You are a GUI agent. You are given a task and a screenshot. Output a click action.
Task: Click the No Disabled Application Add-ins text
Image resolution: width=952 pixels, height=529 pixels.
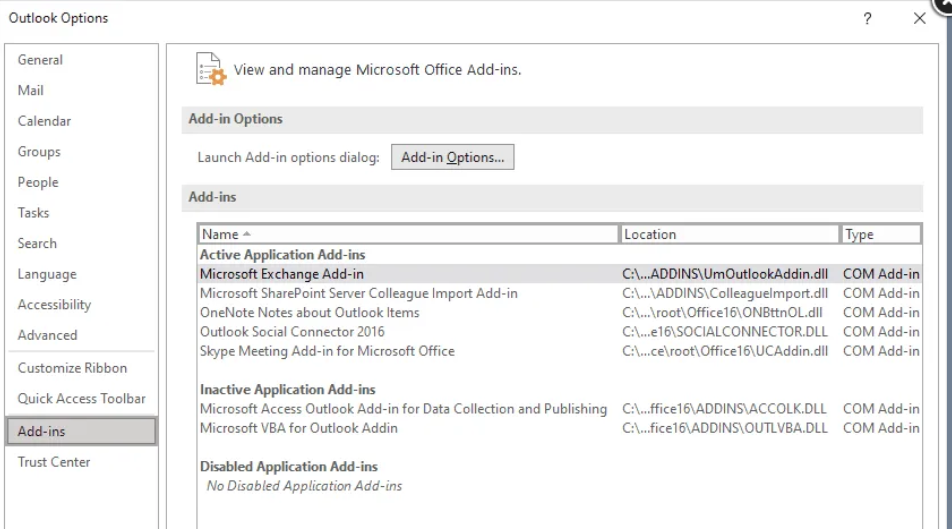click(304, 486)
